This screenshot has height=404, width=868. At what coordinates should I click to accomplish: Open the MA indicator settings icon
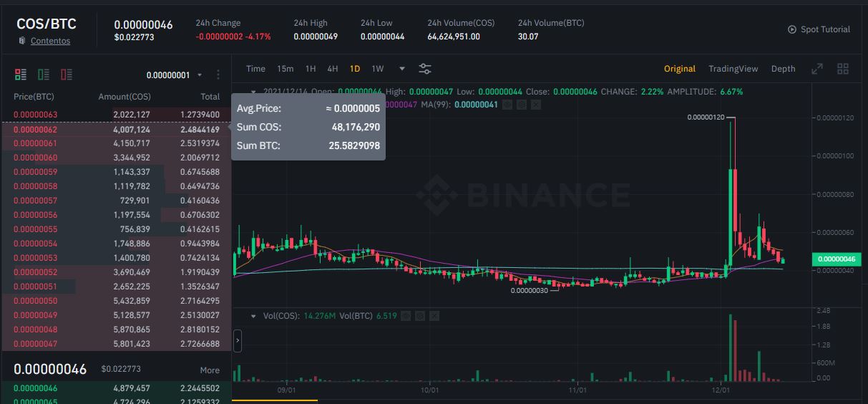(522, 105)
